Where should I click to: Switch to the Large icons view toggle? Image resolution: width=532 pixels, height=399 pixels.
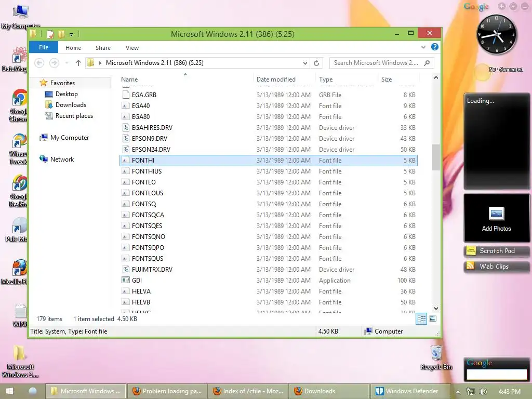coord(433,318)
